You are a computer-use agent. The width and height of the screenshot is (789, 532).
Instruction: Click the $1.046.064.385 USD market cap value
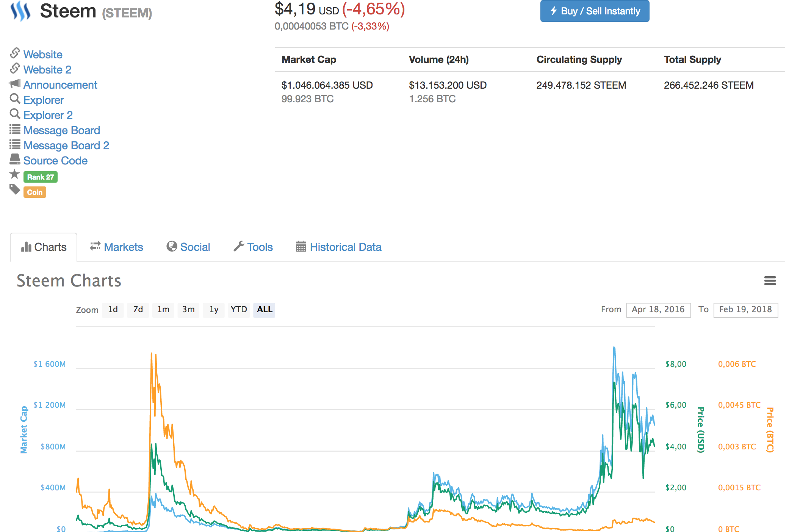click(327, 85)
